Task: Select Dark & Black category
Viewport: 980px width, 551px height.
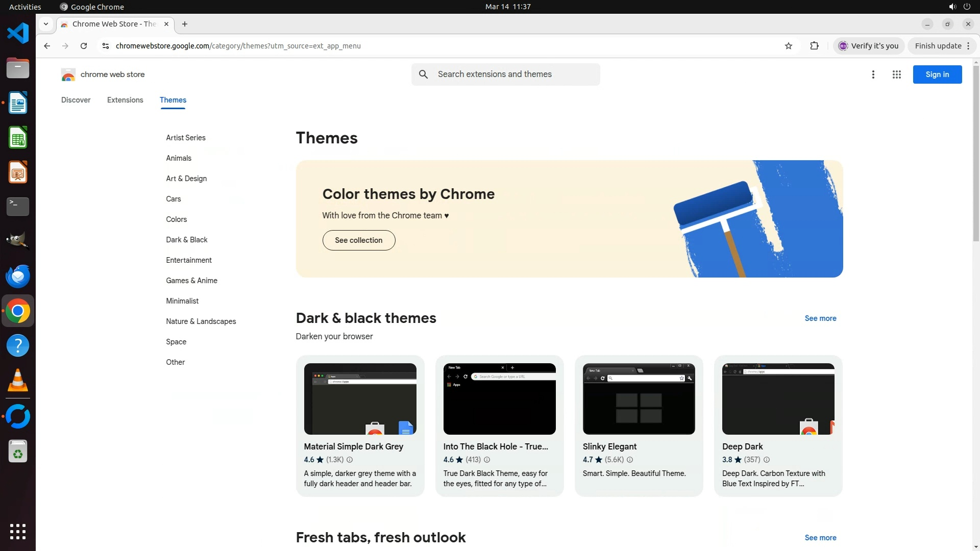Action: coord(186,240)
